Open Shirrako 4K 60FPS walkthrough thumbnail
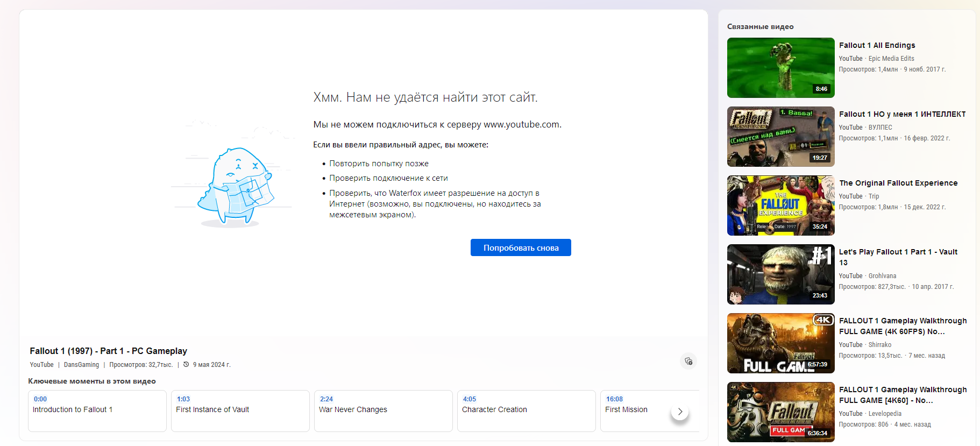 (780, 343)
